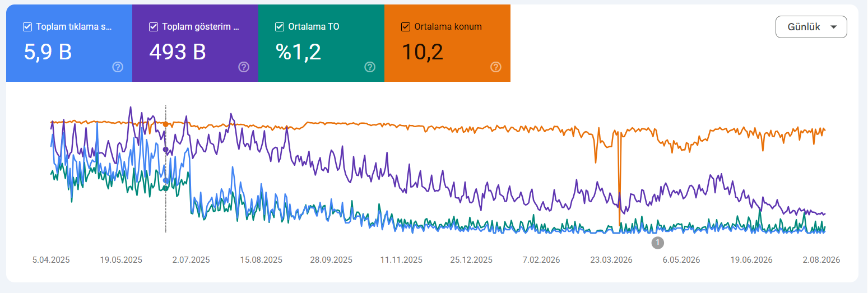
Task: Click the gray annotation badge numbered 1
Action: pyautogui.click(x=658, y=243)
